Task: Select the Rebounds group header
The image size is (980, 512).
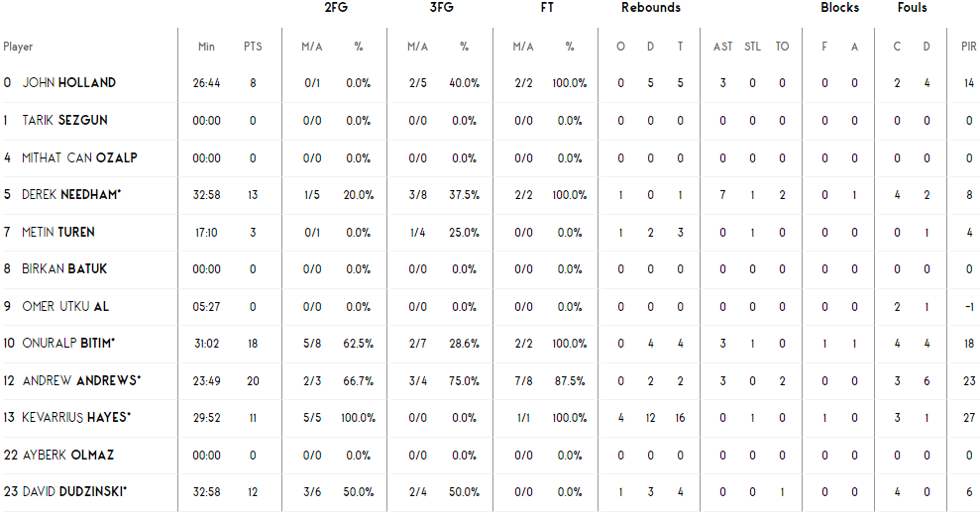Action: pyautogui.click(x=651, y=8)
